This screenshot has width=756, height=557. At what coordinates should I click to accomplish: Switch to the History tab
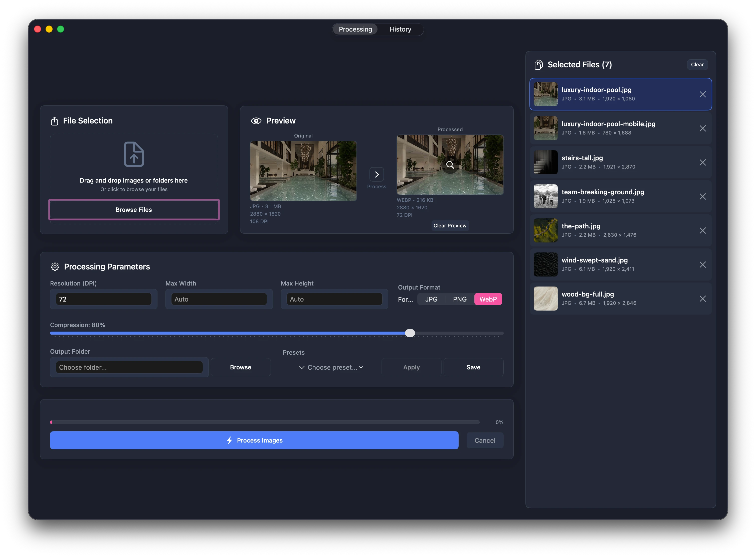400,29
